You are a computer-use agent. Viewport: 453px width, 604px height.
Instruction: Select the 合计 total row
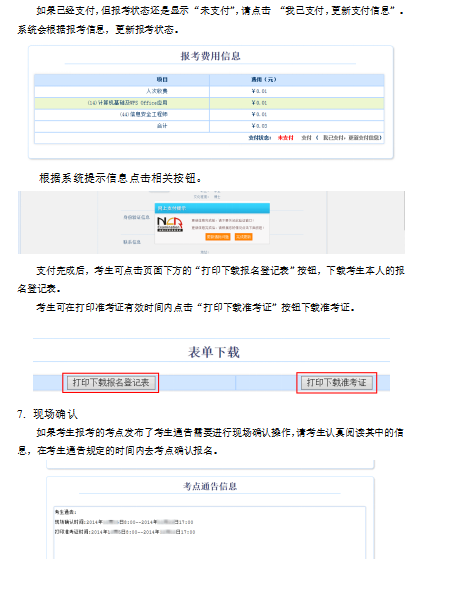[x=209, y=126]
